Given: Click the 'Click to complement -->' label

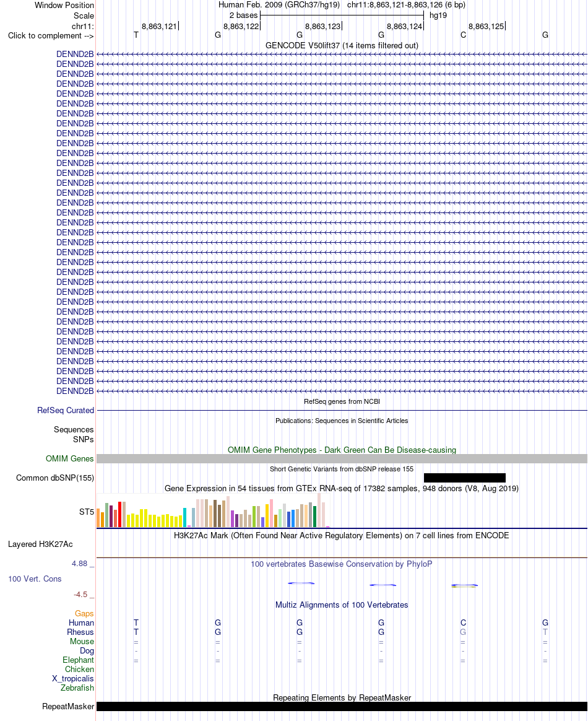Looking at the screenshot, I should pyautogui.click(x=51, y=35).
